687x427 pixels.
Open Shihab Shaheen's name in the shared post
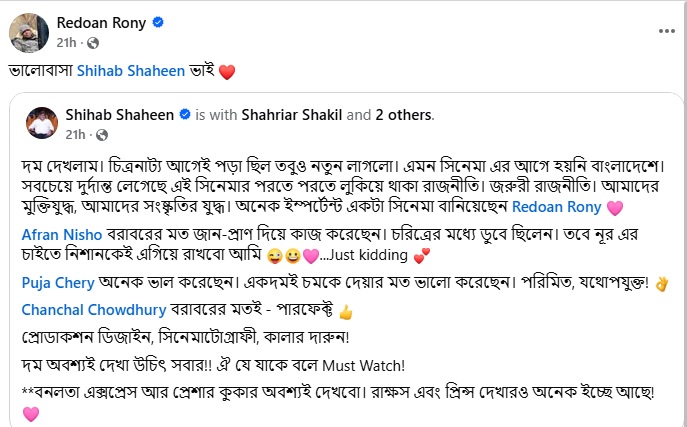(x=119, y=114)
